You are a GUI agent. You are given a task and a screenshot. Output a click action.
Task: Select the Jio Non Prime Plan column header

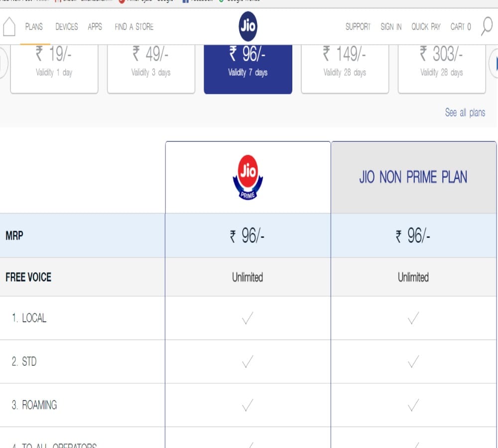[x=413, y=177]
